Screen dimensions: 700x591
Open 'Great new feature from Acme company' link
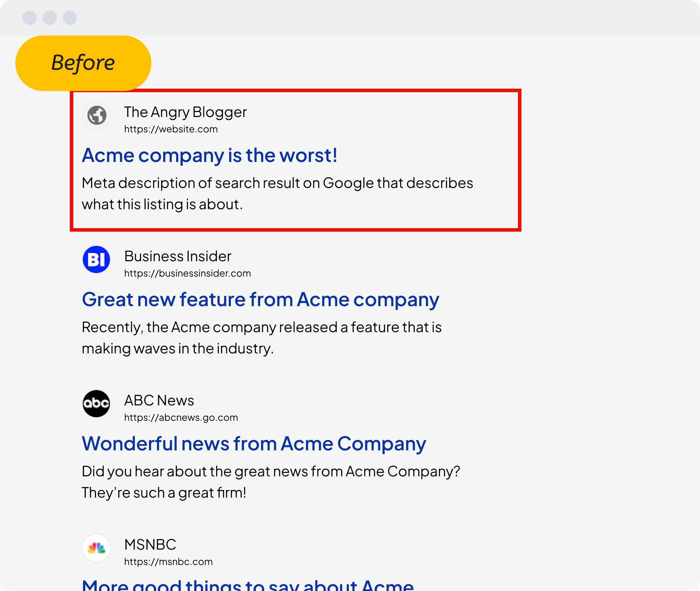coord(260,300)
